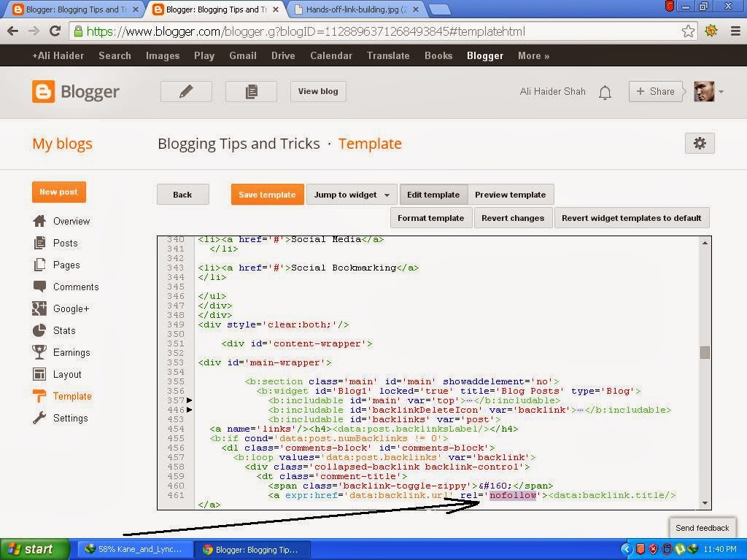Click Revert widget templates to default

pyautogui.click(x=631, y=217)
